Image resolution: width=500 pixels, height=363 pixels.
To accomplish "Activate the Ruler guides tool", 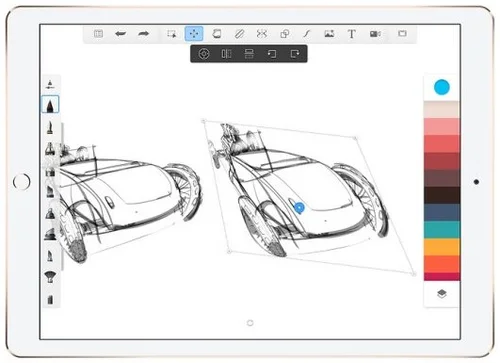I will point(239,34).
